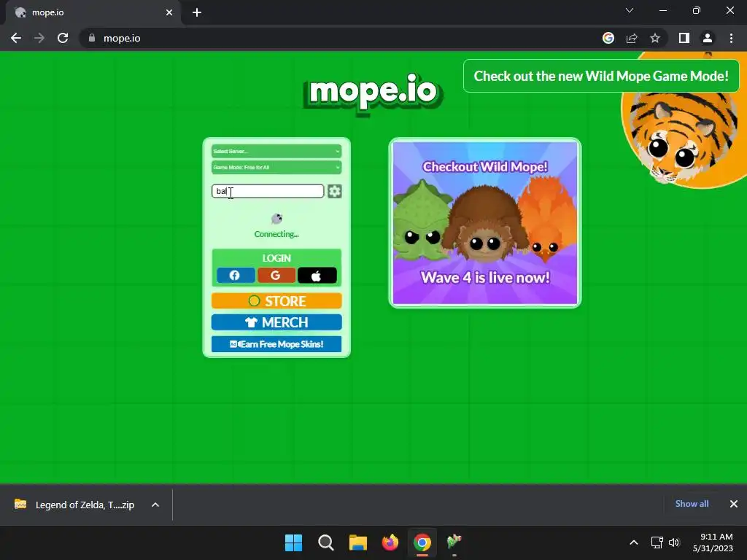This screenshot has height=560, width=747.
Task: Go forward in browser history
Action: (x=39, y=38)
